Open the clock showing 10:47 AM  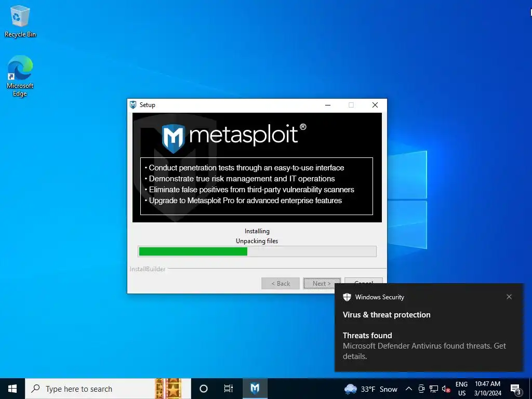pos(487,389)
